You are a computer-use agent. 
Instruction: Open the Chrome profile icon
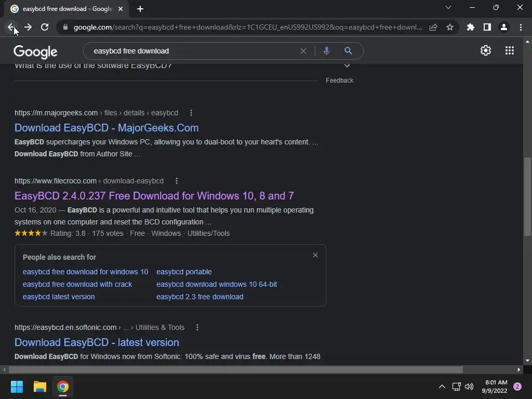(x=504, y=27)
